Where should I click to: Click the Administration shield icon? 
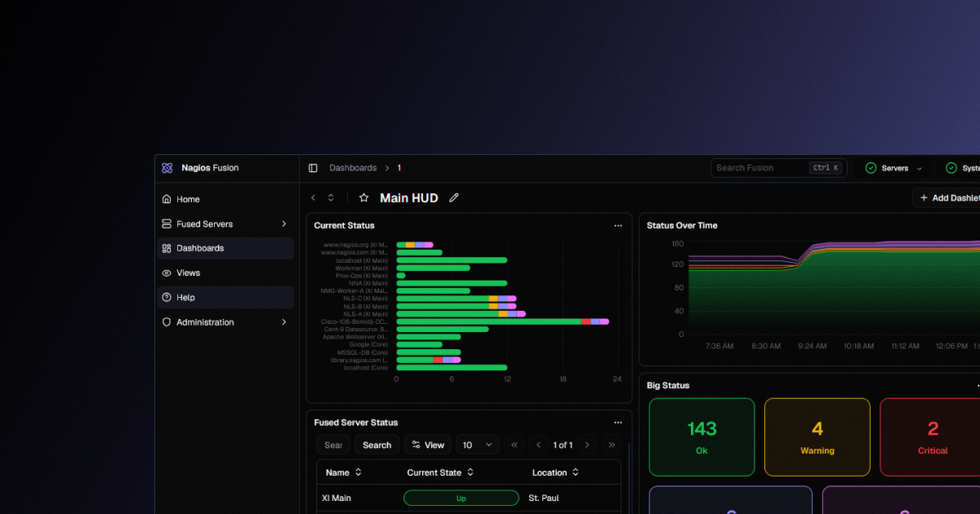[x=167, y=322]
